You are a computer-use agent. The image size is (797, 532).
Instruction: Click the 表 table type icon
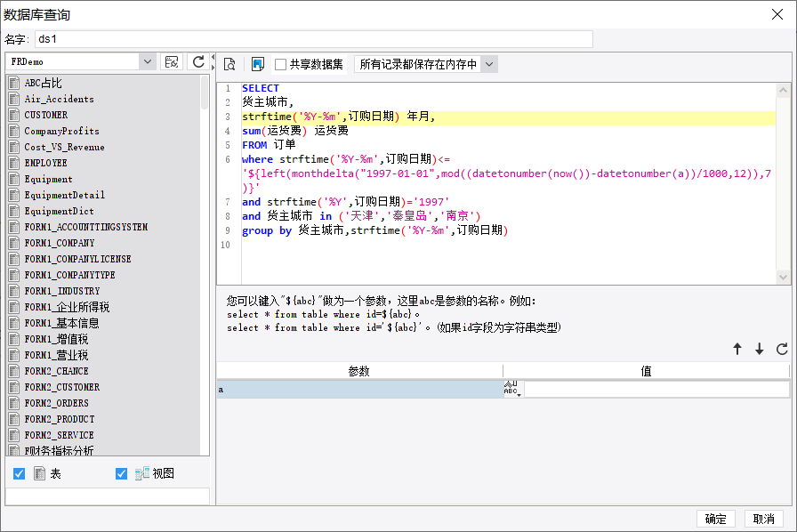click(39, 473)
